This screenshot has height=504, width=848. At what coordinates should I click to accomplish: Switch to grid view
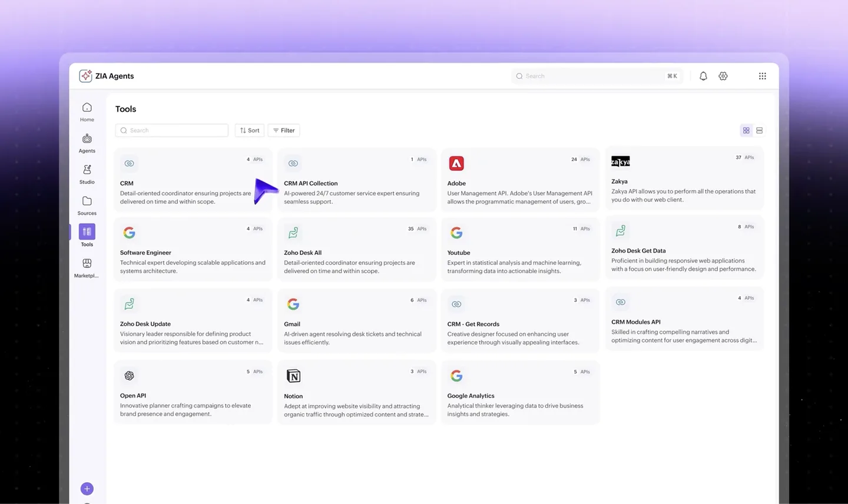746,131
